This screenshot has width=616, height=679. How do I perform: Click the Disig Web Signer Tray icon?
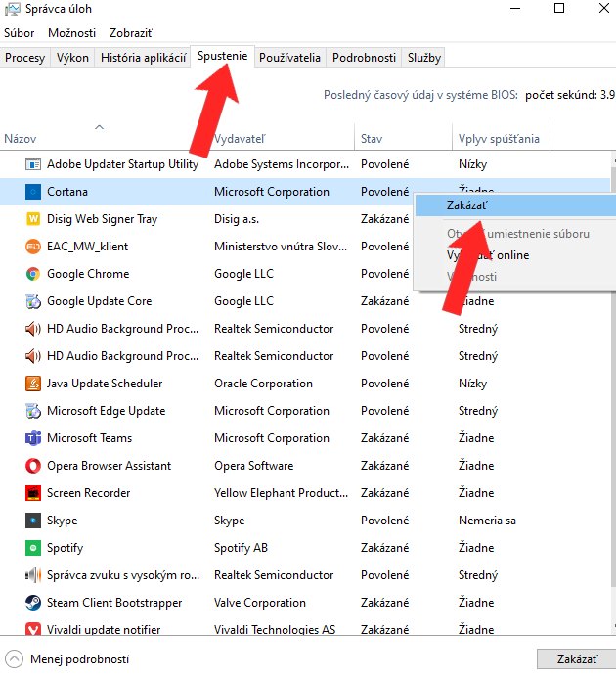pos(33,219)
